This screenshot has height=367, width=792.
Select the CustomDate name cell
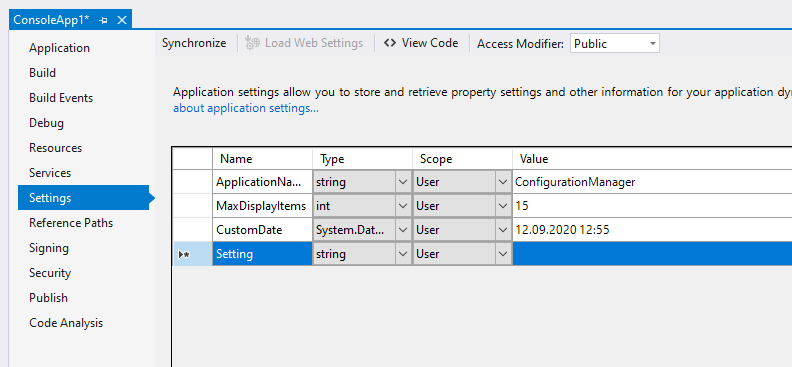coord(262,230)
